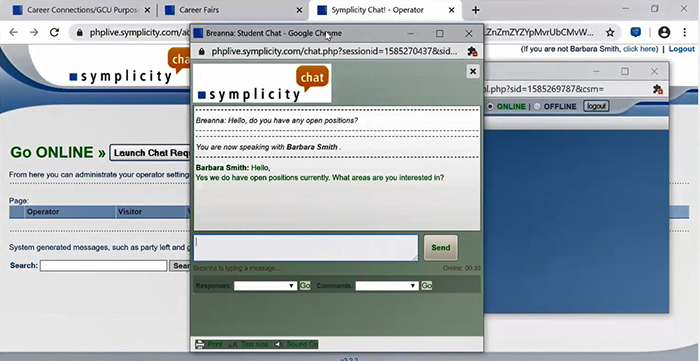The image size is (700, 361).
Task: Click the Search text field
Action: click(103, 266)
